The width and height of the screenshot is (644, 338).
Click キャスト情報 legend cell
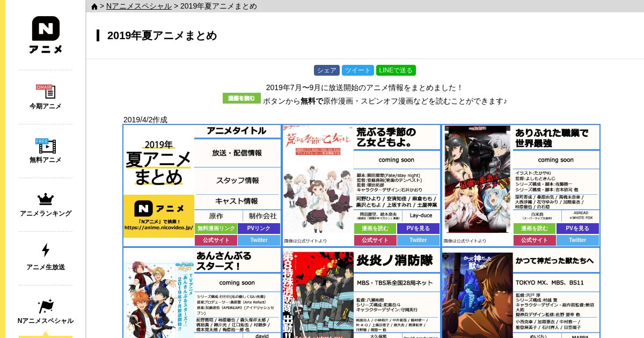point(237,201)
